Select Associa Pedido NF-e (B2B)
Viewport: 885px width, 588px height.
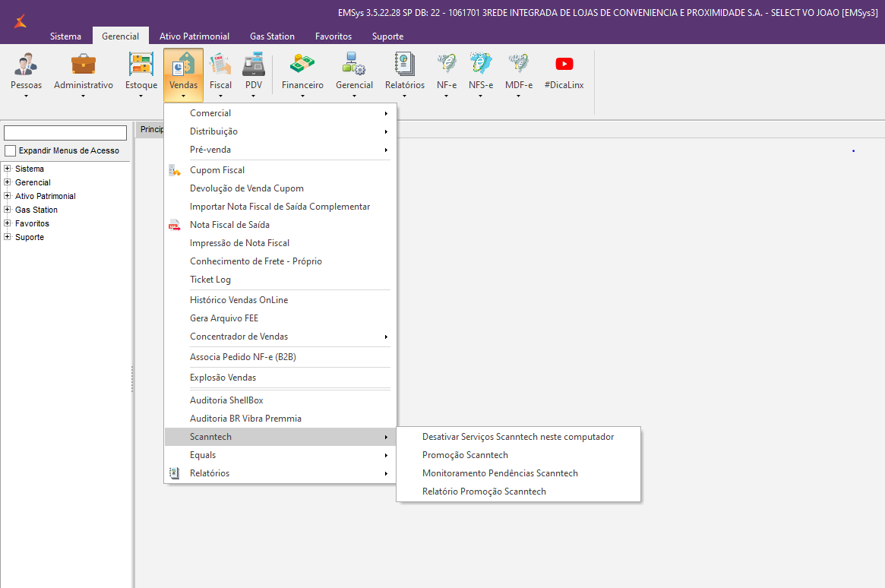pos(280,357)
